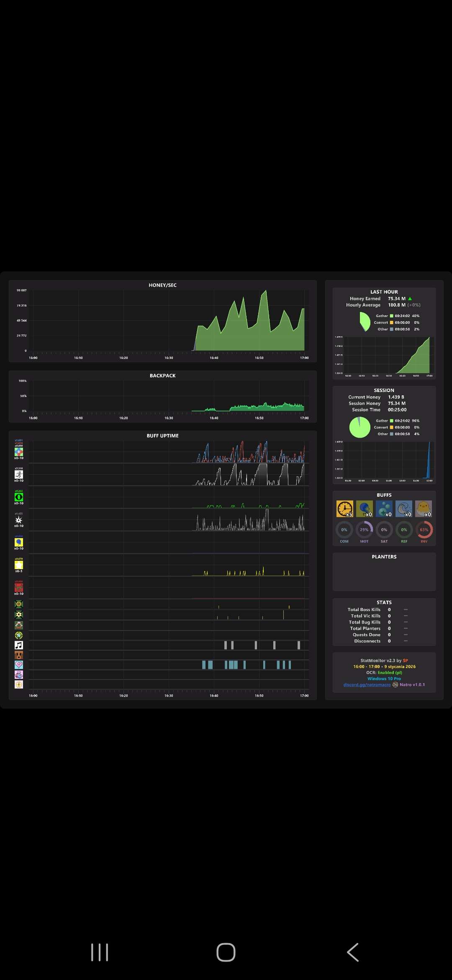Click the LAST HOUR panel heading
Viewport: 452px width, 980px height.
coord(384,292)
